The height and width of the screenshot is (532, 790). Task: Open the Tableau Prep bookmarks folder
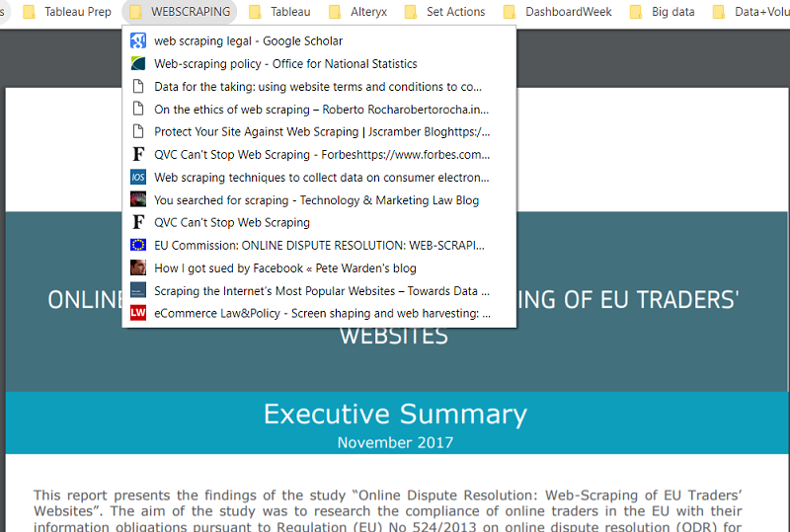(x=67, y=12)
